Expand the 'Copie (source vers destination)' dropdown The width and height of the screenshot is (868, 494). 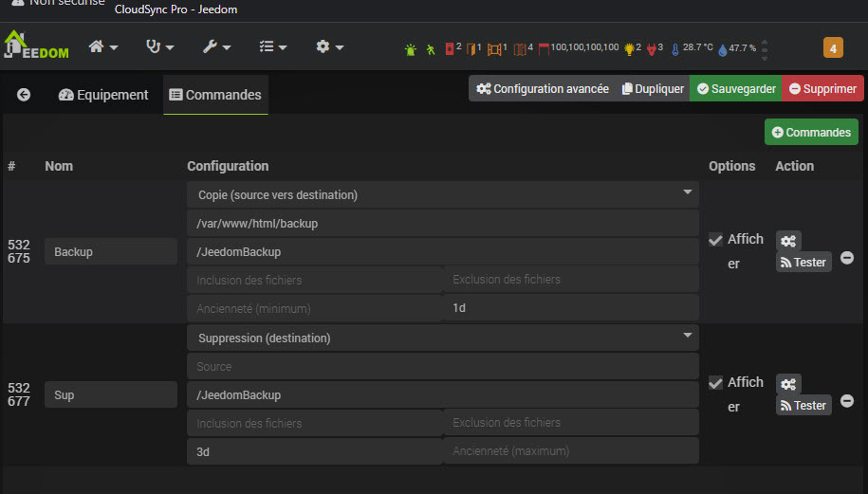pyautogui.click(x=443, y=194)
